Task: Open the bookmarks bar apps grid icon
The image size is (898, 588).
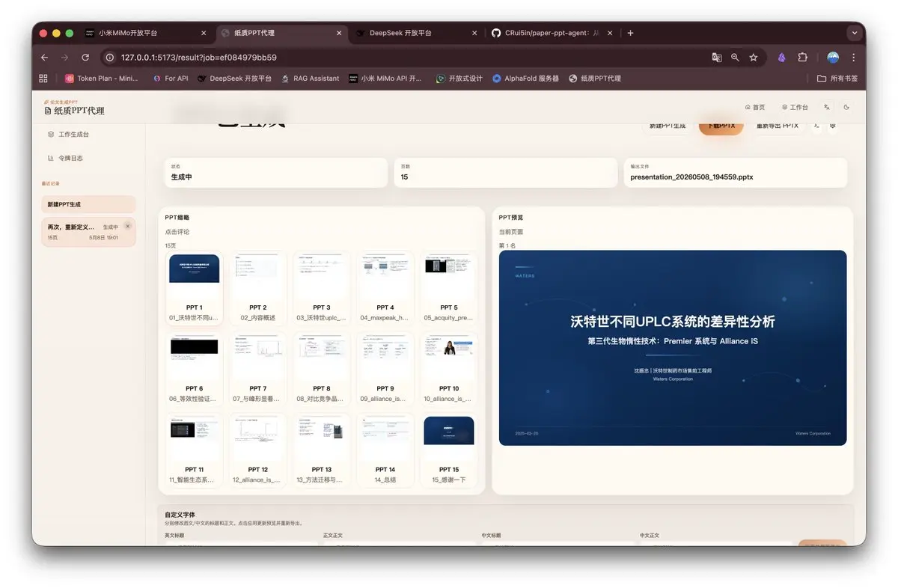Action: pyautogui.click(x=43, y=78)
